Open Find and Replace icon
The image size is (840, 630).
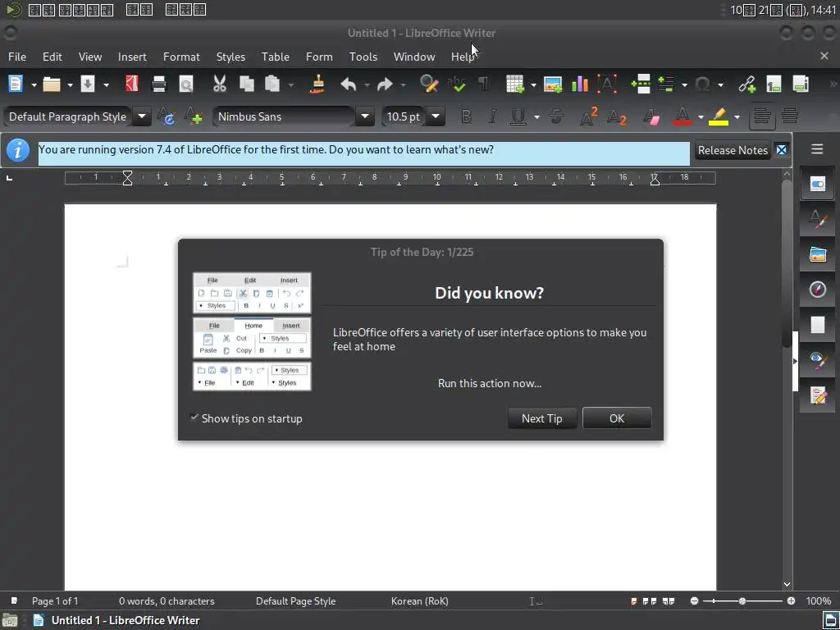pos(429,84)
